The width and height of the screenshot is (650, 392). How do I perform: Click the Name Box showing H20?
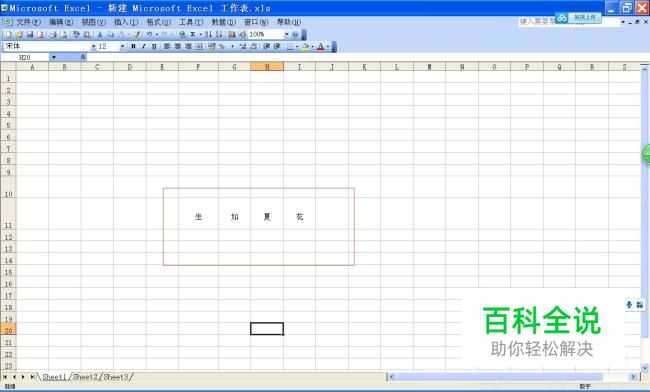(x=25, y=57)
